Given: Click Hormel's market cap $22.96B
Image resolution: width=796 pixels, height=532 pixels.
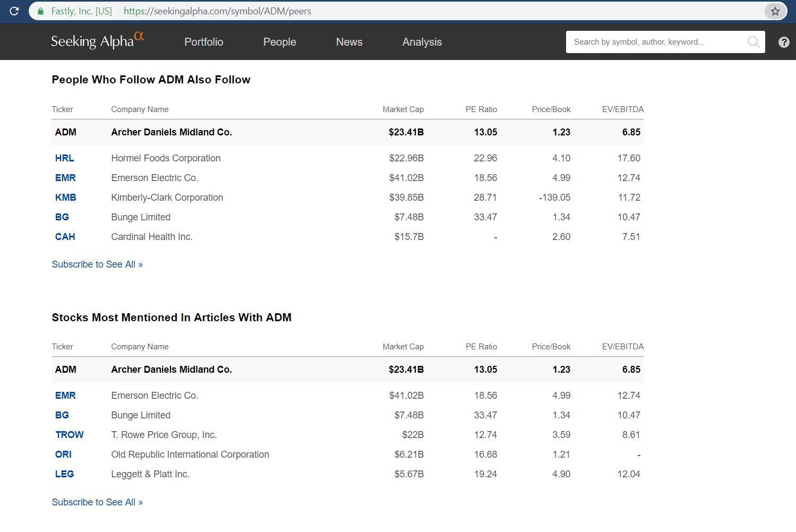Looking at the screenshot, I should (406, 158).
